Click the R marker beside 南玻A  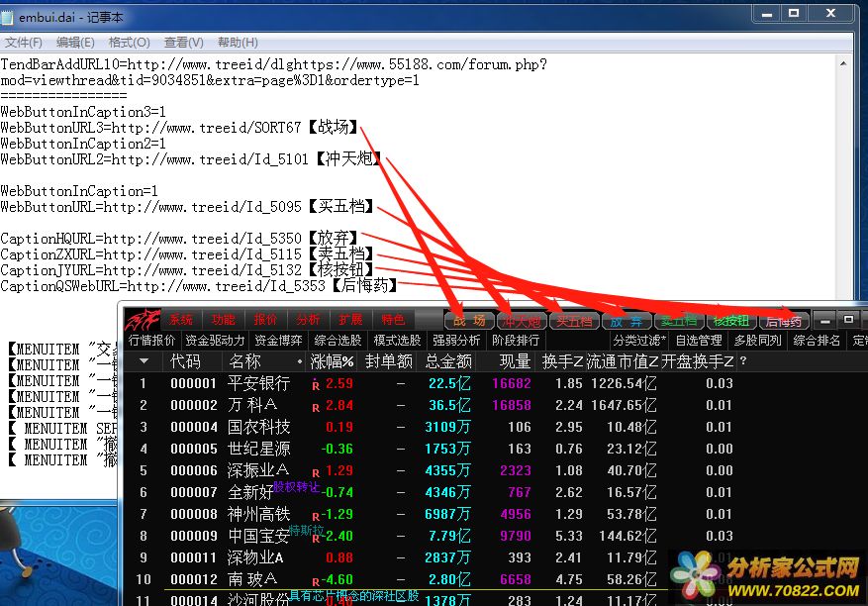click(x=316, y=582)
